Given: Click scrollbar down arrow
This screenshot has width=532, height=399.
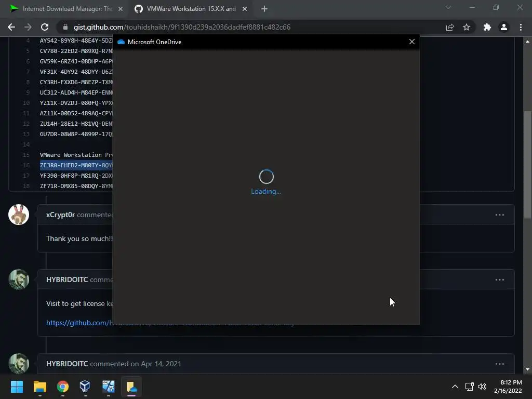Looking at the screenshot, I should point(527,369).
